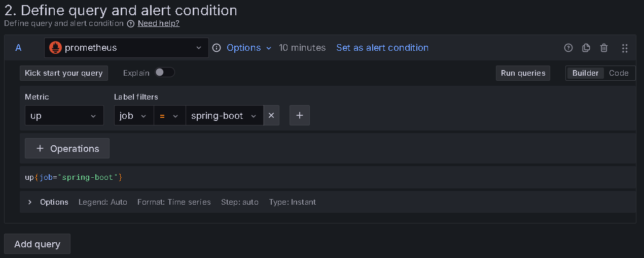Click the query help question-mark icon
644x258 pixels.
click(x=568, y=48)
